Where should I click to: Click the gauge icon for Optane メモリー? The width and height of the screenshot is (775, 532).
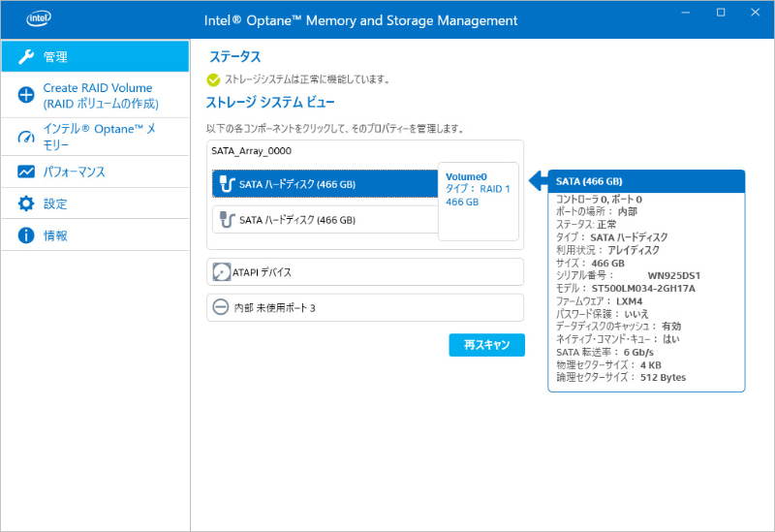[x=26, y=137]
